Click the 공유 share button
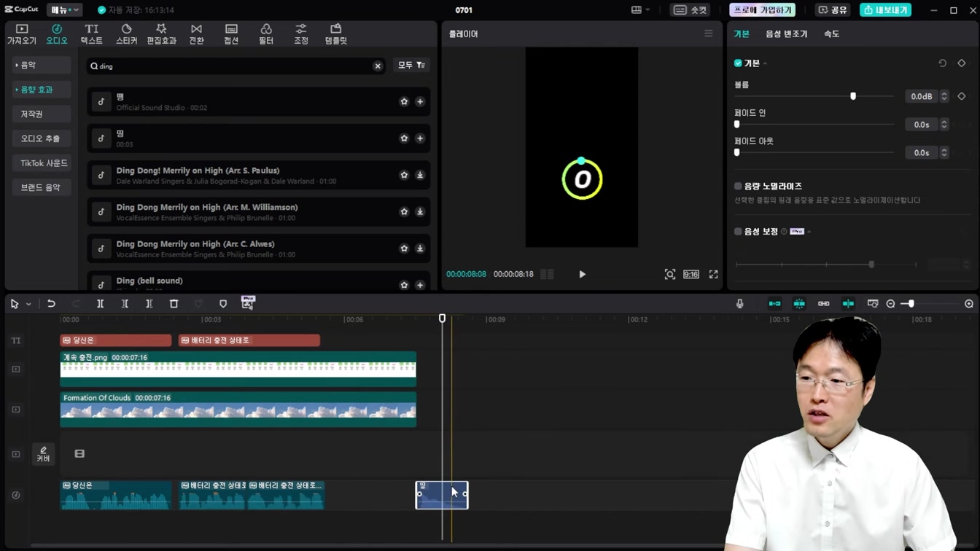Screen dimensions: 980x551 pyautogui.click(x=833, y=10)
